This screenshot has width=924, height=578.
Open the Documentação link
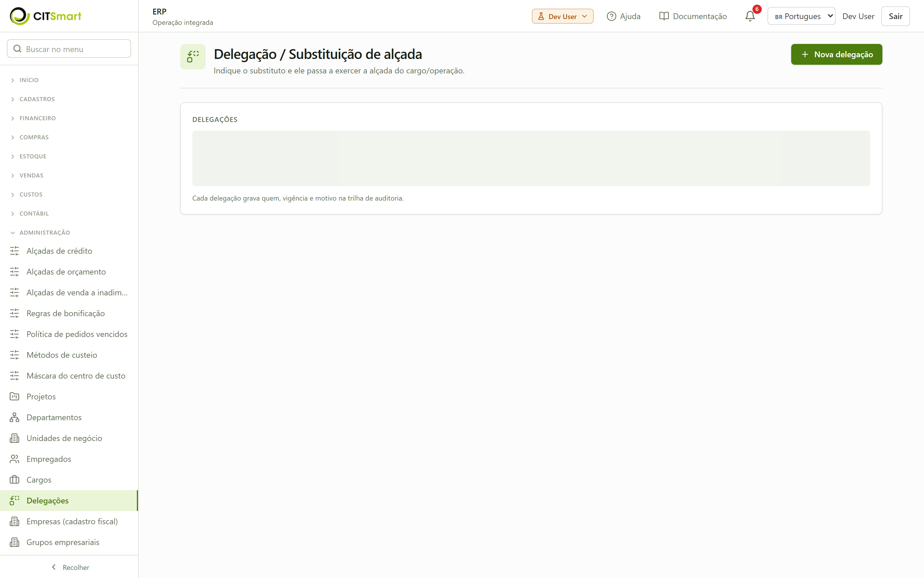pos(693,16)
